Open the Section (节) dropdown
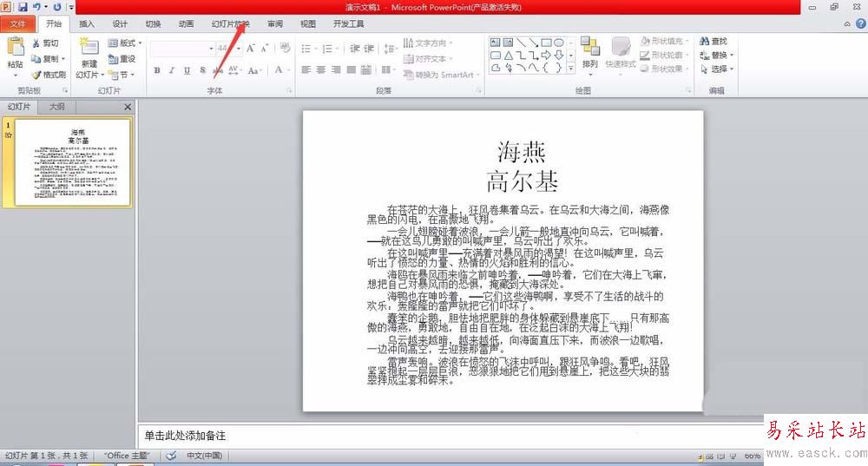This screenshot has width=868, height=466. click(x=122, y=74)
